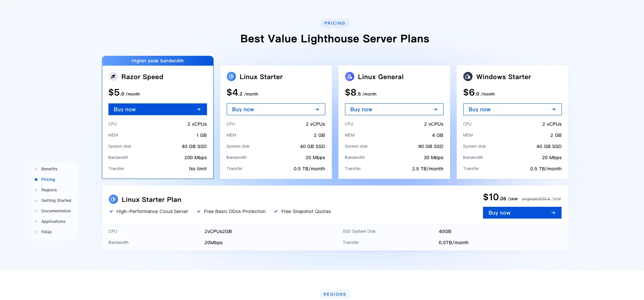Click the Linux Starter gear icon
Screen dimensions: 644x300
coord(231,76)
